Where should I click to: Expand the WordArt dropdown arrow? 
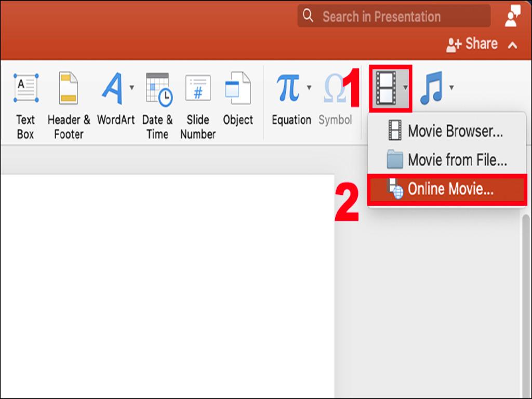[x=131, y=87]
